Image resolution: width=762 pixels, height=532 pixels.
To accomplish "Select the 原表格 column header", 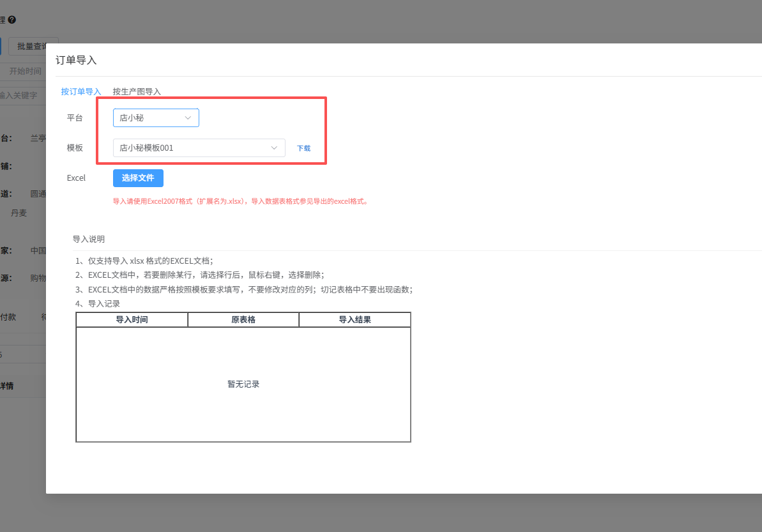I will (x=243, y=320).
